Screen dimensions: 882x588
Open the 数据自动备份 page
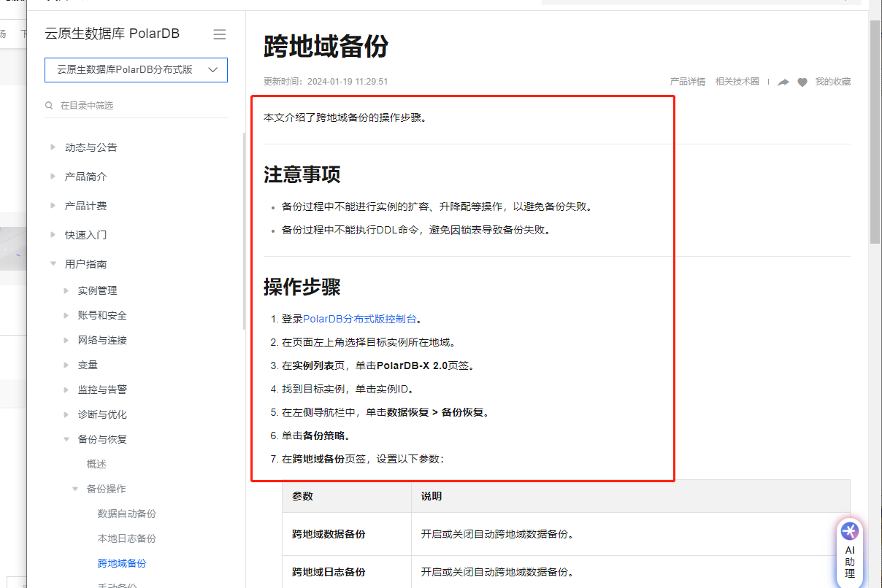[127, 514]
